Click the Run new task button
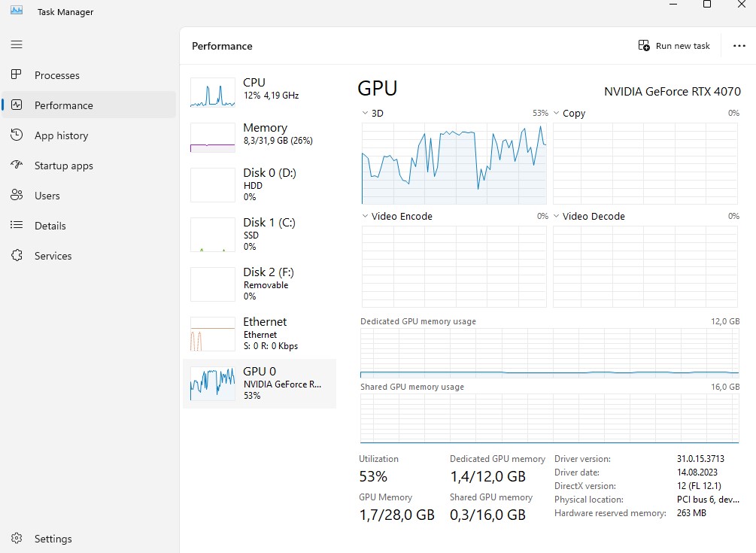 (x=674, y=46)
